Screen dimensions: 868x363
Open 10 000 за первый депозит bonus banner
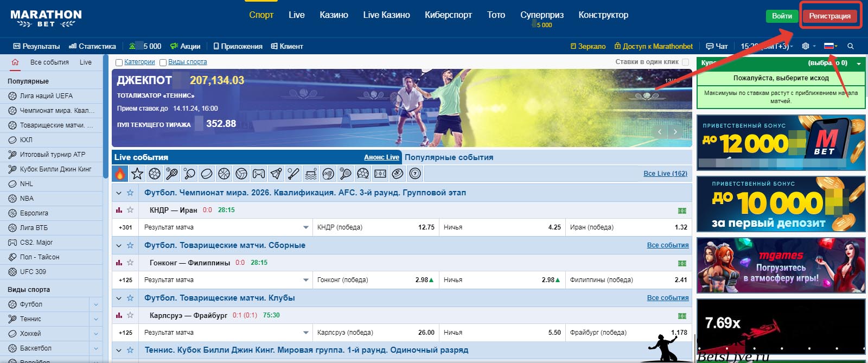click(x=781, y=204)
